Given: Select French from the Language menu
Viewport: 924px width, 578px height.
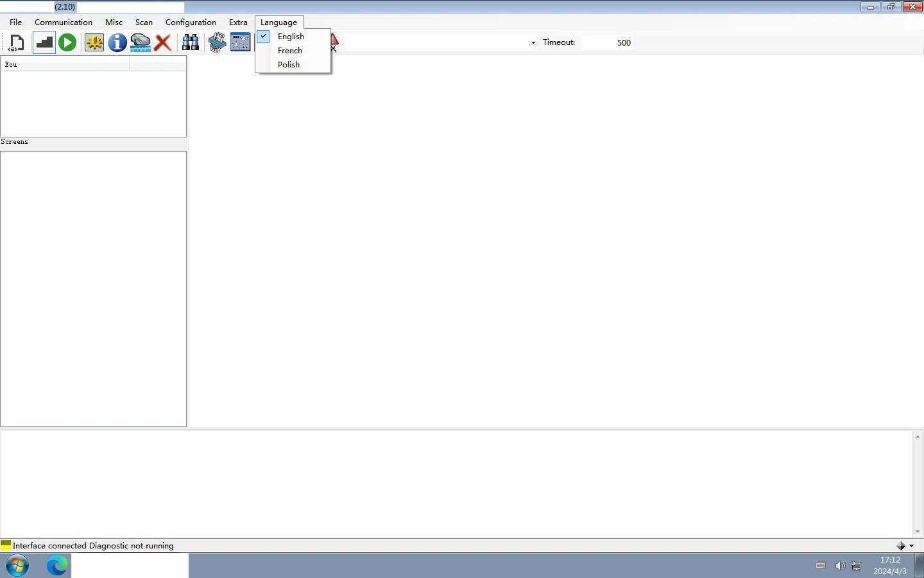Looking at the screenshot, I should 290,51.
